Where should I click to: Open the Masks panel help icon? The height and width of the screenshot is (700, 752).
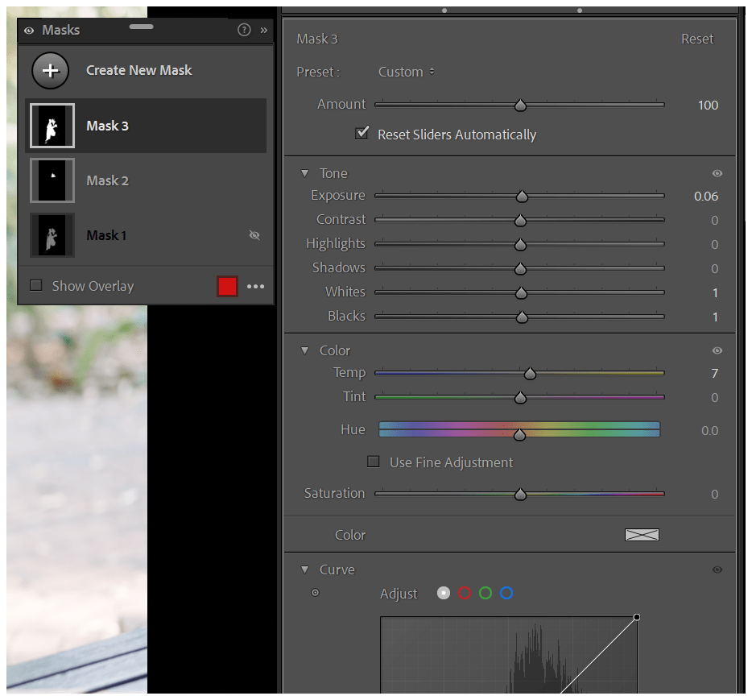click(x=244, y=30)
